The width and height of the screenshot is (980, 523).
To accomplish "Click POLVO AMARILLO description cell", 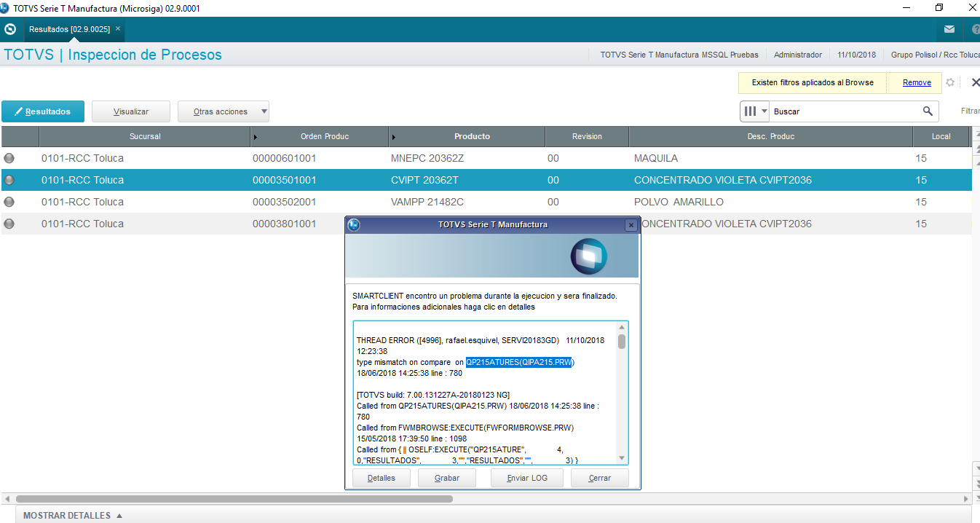I will pyautogui.click(x=679, y=202).
